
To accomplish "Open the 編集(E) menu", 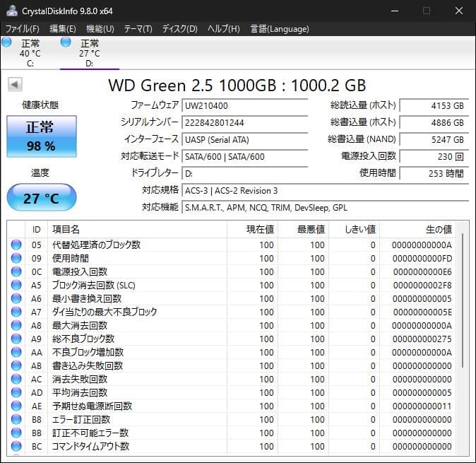I will (x=63, y=29).
